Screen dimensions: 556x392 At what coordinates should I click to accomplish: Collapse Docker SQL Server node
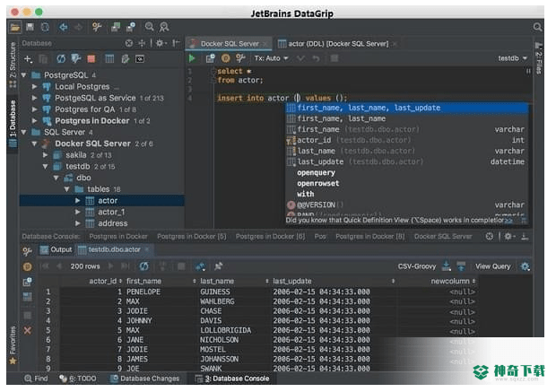(x=34, y=144)
